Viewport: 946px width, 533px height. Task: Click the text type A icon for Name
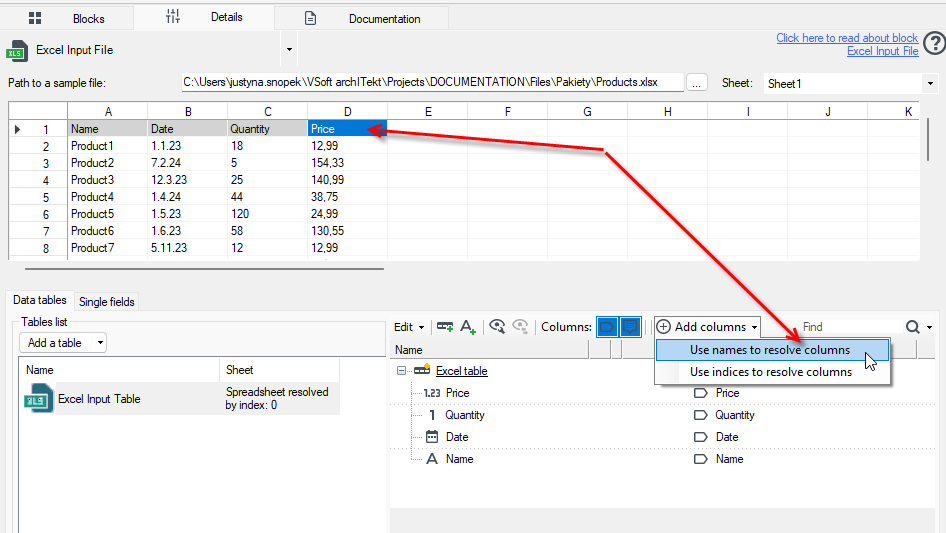[x=432, y=459]
